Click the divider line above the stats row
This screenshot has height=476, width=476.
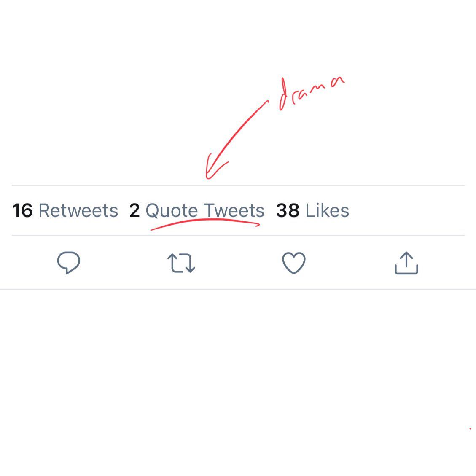pos(238,185)
